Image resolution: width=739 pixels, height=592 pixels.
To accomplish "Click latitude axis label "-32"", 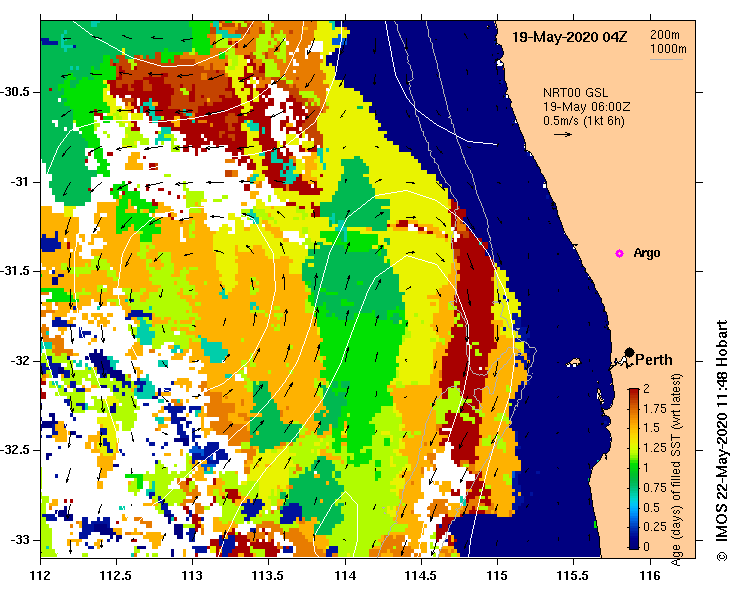I will click(x=19, y=361).
